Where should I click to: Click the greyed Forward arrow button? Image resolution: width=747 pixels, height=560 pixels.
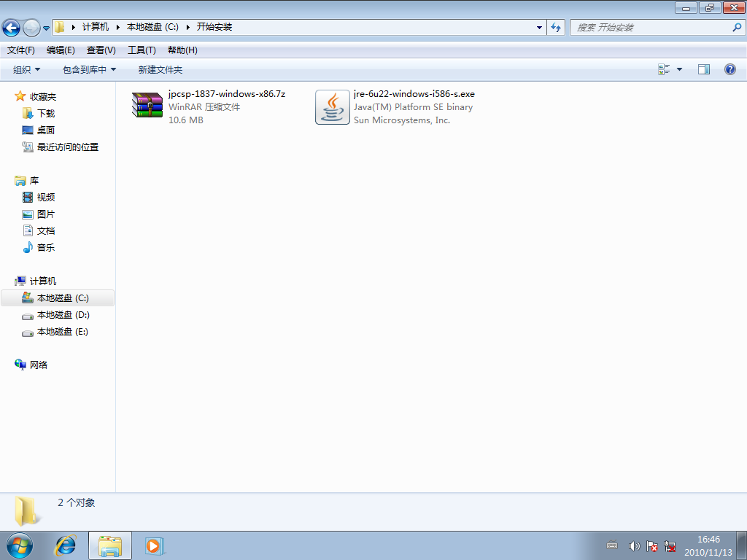(31, 28)
